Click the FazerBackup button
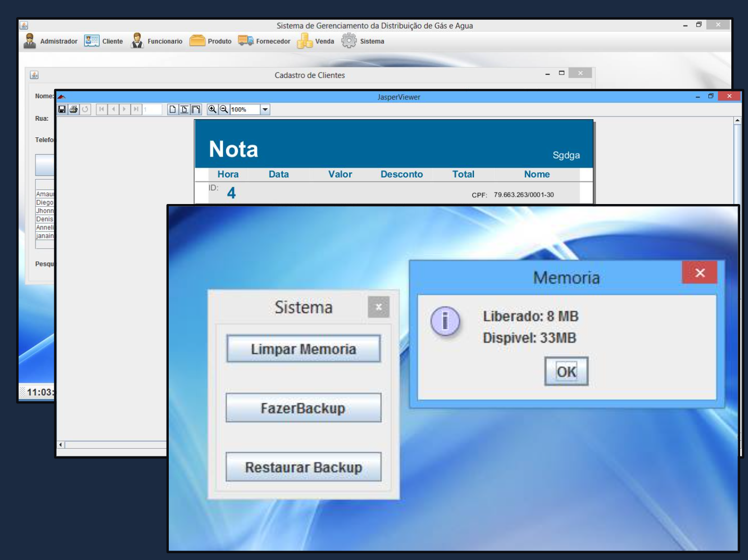Image resolution: width=748 pixels, height=560 pixels. click(x=304, y=408)
